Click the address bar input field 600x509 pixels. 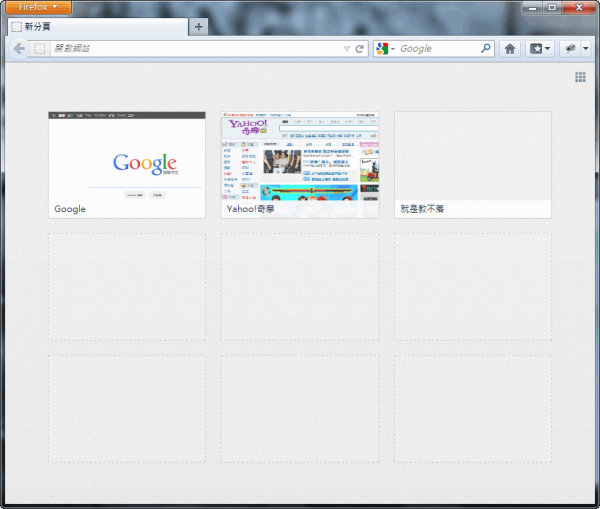pos(190,48)
